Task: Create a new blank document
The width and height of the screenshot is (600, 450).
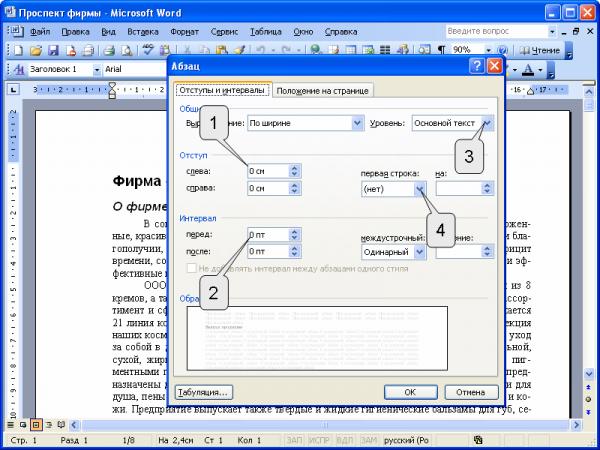Action: [x=18, y=50]
